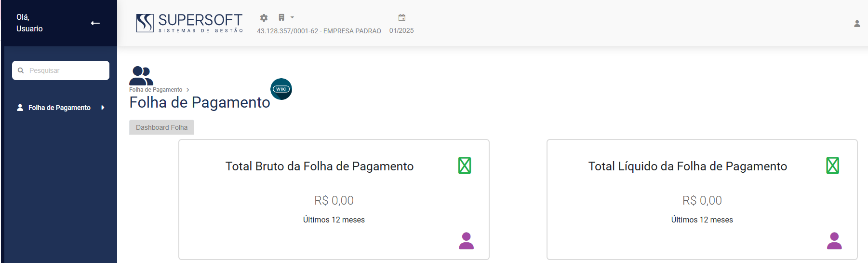868x263 pixels.
Task: Click the breadcrumb chevron after Folha de Pagamento
Action: tap(187, 90)
